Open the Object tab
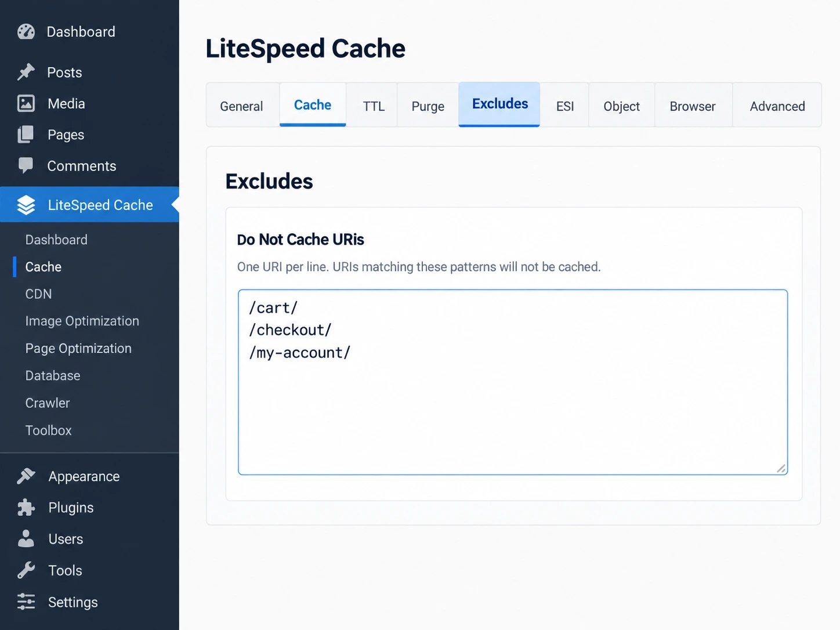Viewport: 840px width, 630px height. coord(621,106)
